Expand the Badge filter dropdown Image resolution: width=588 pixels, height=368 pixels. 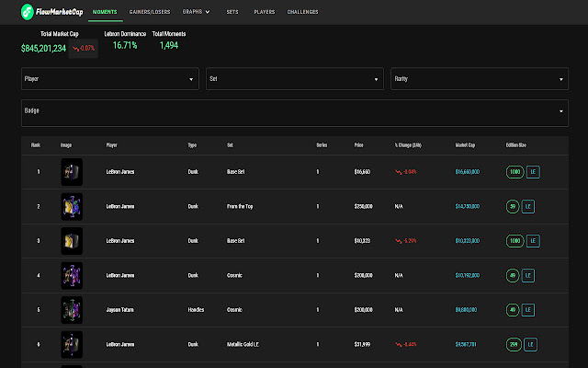(x=295, y=113)
